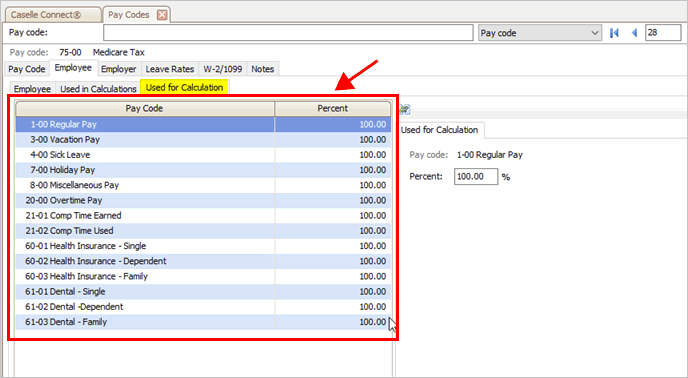Open the Leave Rates tab
The height and width of the screenshot is (378, 688).
(169, 69)
